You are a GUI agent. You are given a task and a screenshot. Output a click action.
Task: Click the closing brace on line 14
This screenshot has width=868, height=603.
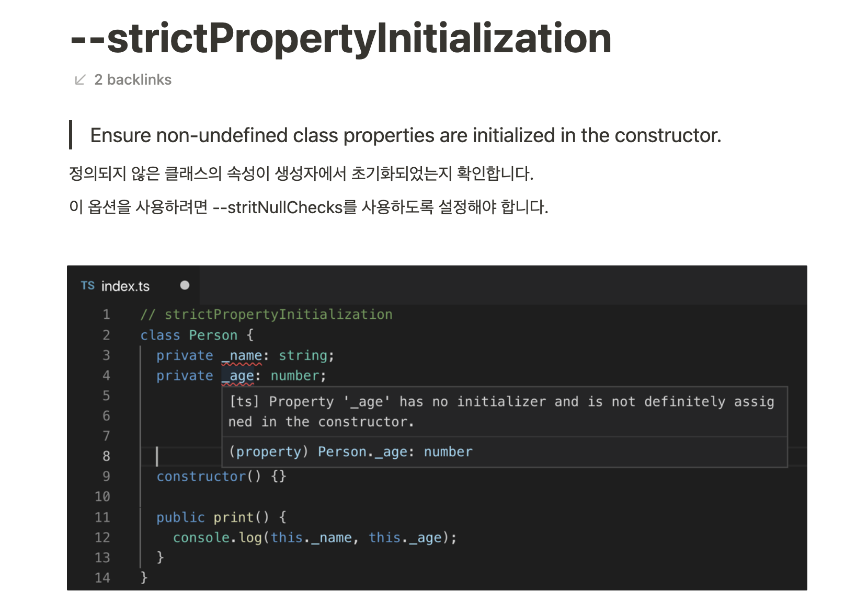144,577
